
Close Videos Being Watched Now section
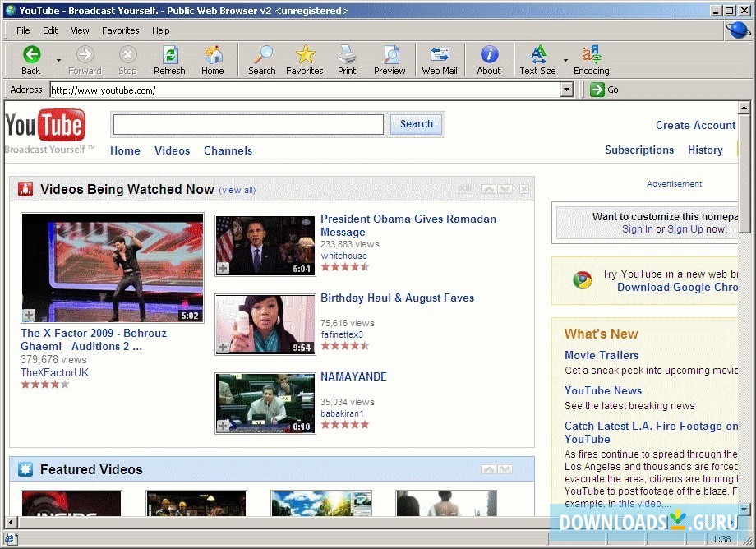tap(524, 190)
